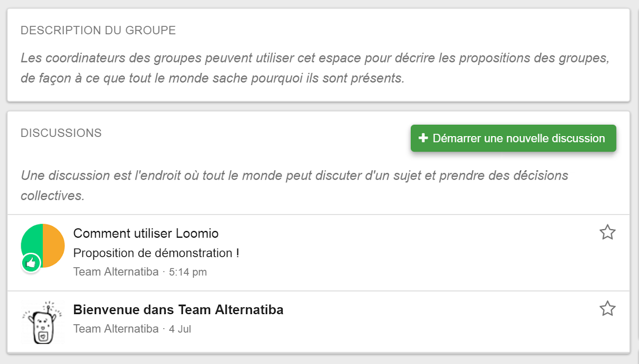Click the DISCUSSIONS section heading
This screenshot has width=639, height=364.
[60, 132]
